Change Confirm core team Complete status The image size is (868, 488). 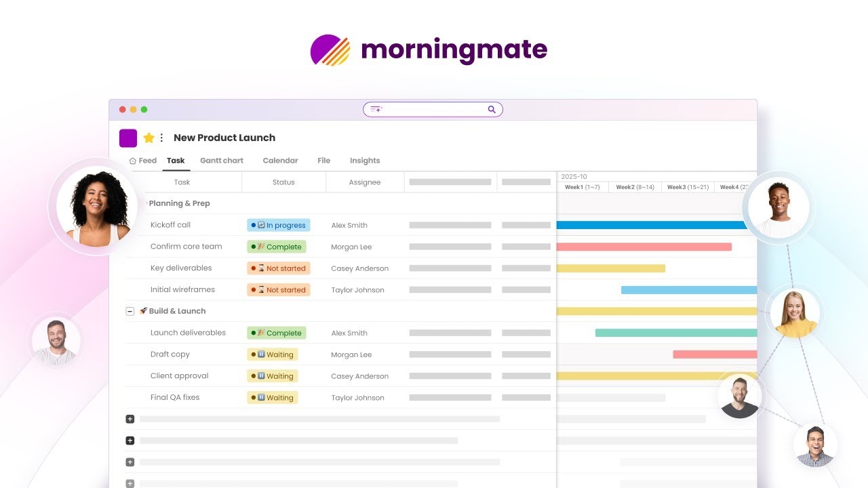pyautogui.click(x=277, y=247)
